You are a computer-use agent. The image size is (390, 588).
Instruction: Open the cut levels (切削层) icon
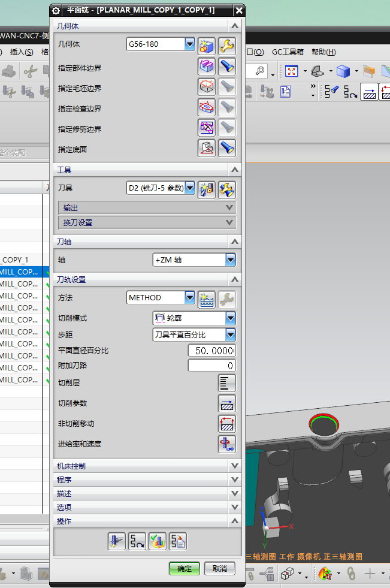pos(226,383)
